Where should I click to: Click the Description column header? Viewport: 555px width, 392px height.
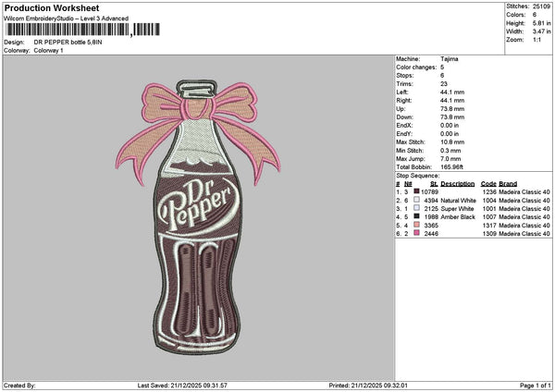click(457, 184)
